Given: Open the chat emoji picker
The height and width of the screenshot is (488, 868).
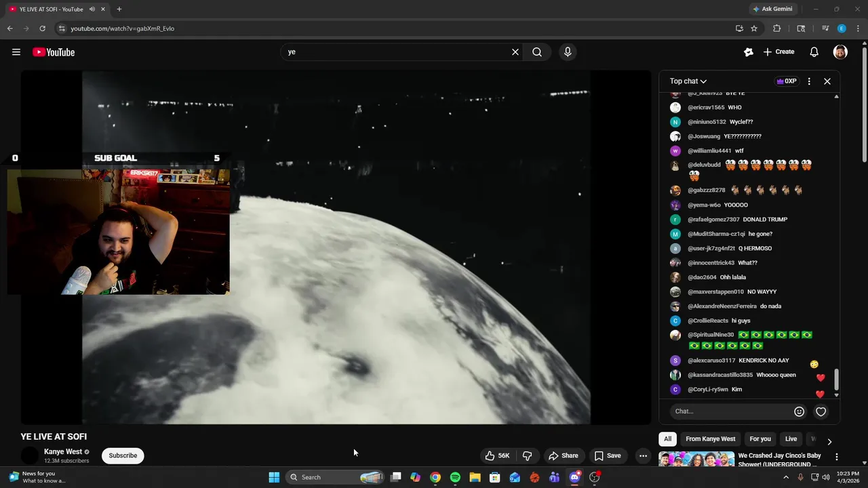Looking at the screenshot, I should click(799, 411).
